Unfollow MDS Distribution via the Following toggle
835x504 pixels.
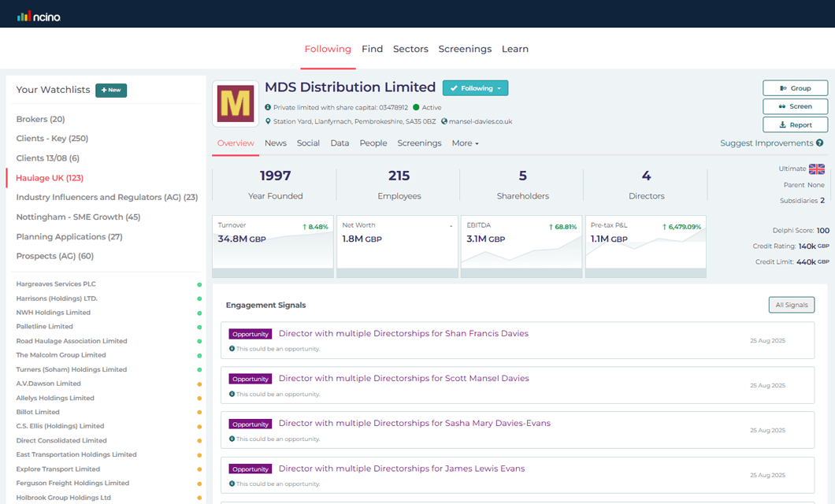click(470, 88)
